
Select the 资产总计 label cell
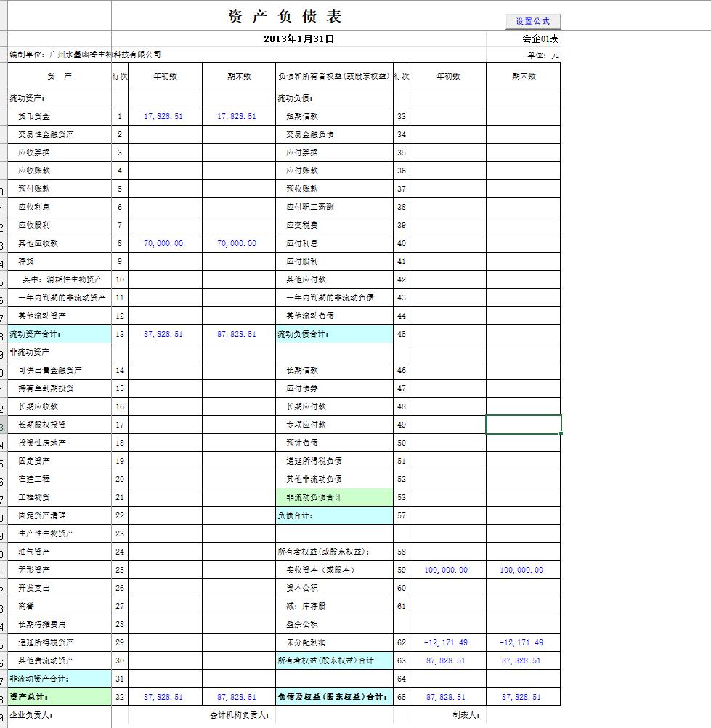click(60, 697)
